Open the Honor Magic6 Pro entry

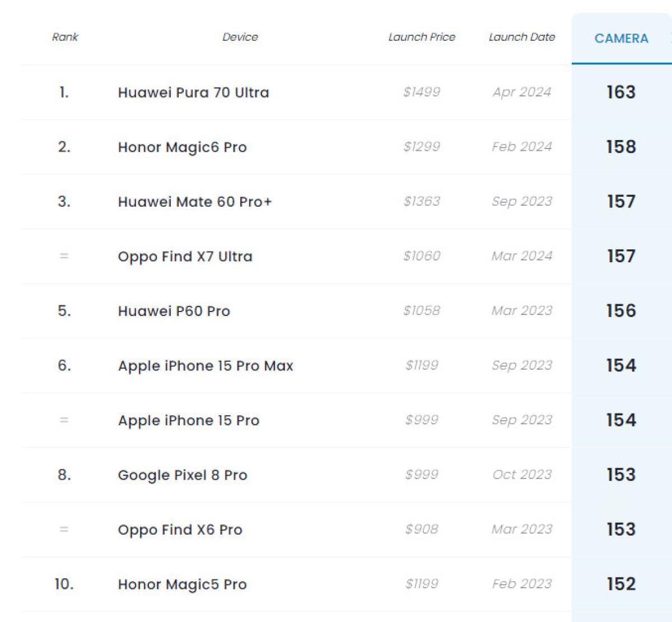182,147
